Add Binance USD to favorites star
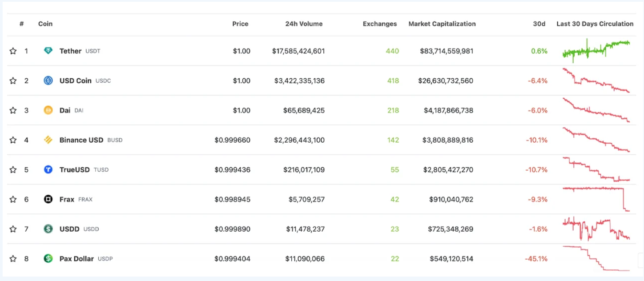The width and height of the screenshot is (644, 281). [x=13, y=140]
